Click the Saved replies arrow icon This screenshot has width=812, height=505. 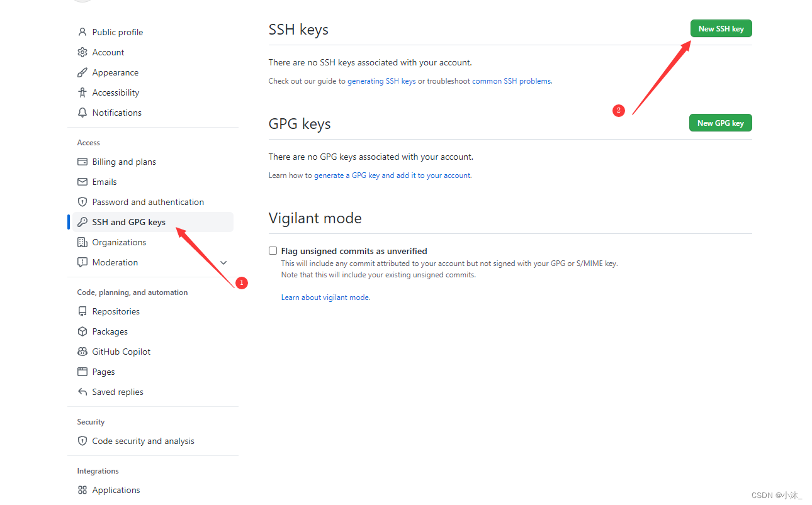coord(82,392)
